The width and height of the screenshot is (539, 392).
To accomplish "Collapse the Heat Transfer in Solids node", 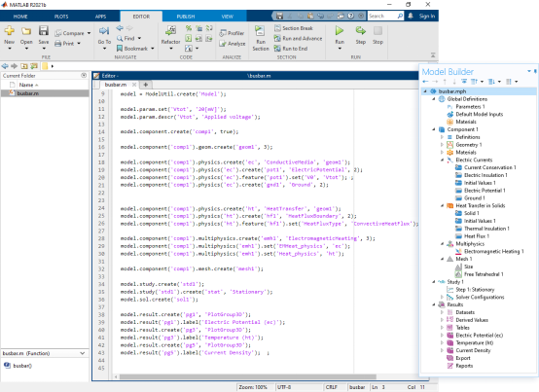I will pos(442,205).
